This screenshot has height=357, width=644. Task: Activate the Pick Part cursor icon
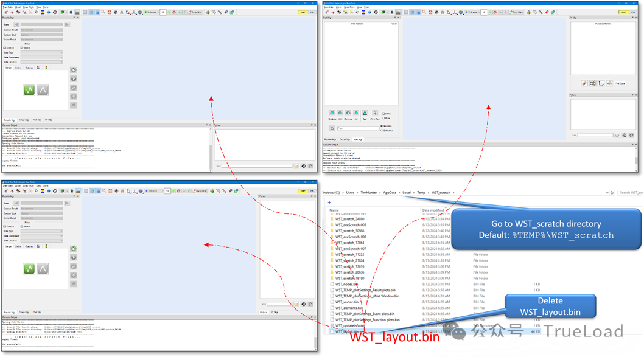coord(375,113)
